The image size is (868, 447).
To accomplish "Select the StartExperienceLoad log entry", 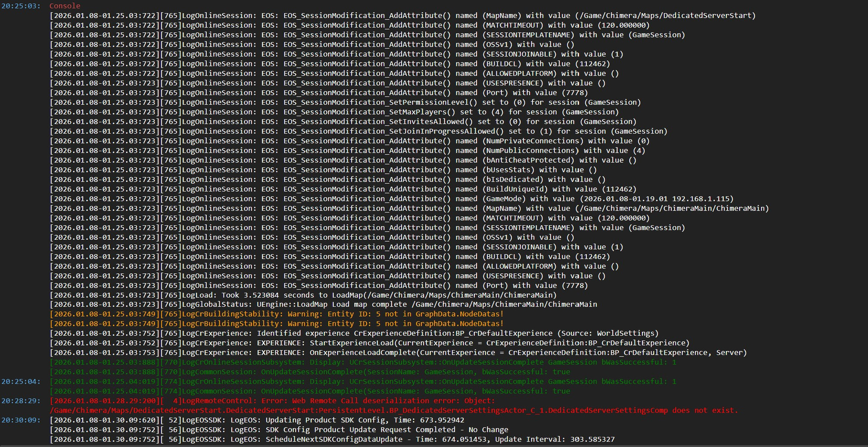I will 369,343.
